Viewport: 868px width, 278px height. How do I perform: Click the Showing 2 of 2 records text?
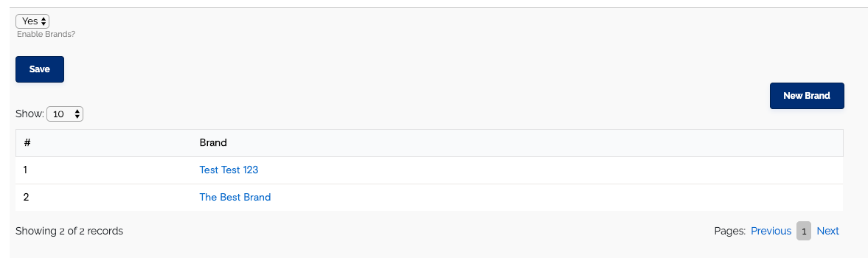point(69,231)
